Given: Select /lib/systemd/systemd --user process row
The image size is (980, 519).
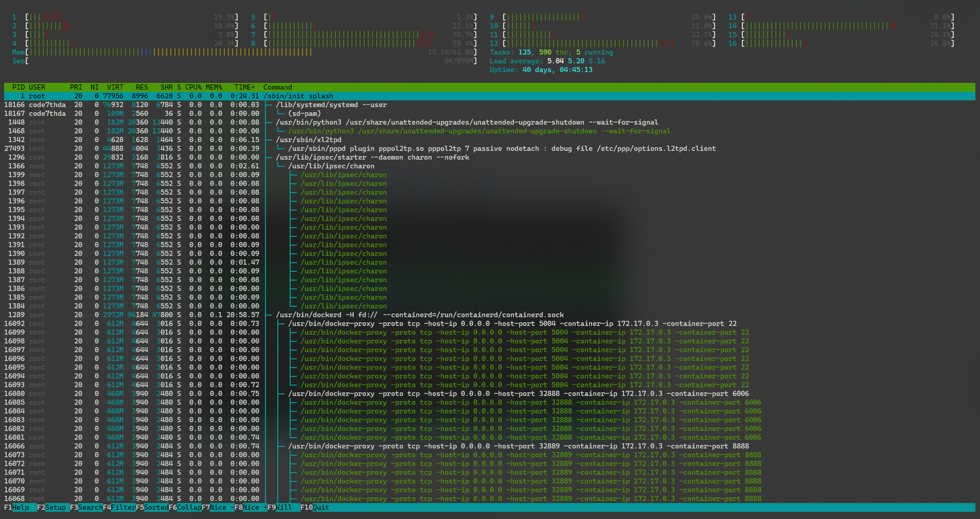Looking at the screenshot, I should tap(490, 105).
